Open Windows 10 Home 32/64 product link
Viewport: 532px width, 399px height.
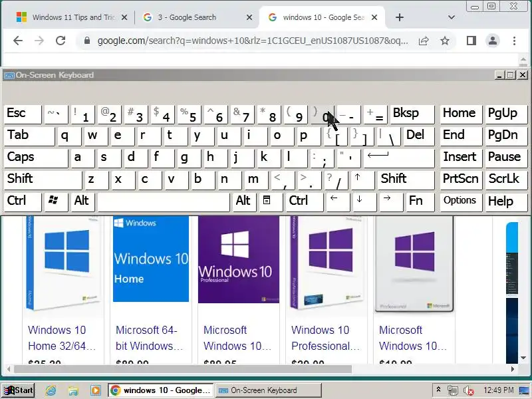click(61, 338)
